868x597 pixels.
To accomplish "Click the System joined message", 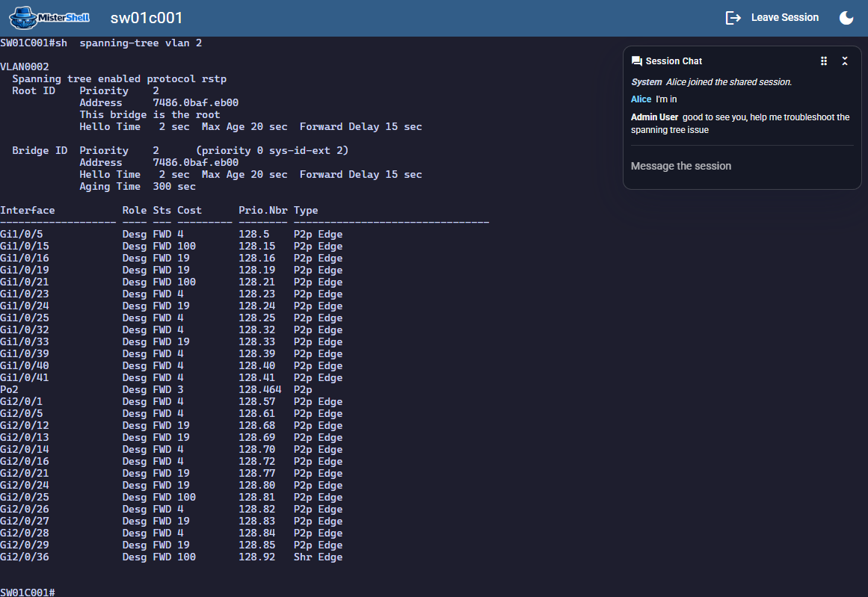I will 711,82.
